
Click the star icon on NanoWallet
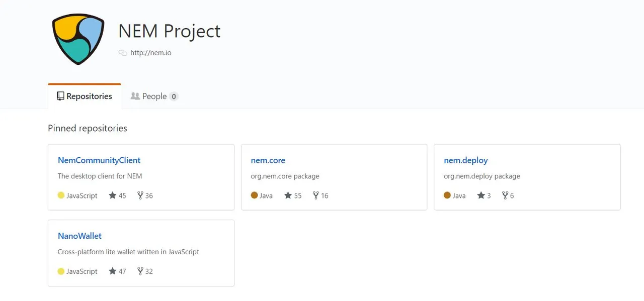coord(113,271)
